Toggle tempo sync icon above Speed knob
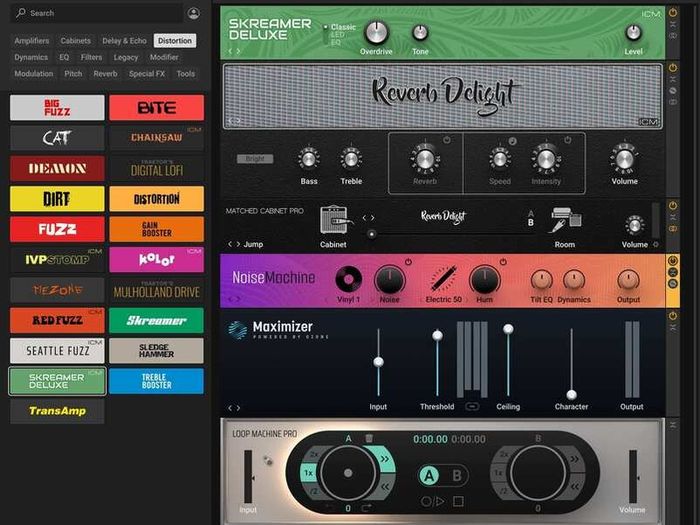The height and width of the screenshot is (525, 700). pos(512,141)
